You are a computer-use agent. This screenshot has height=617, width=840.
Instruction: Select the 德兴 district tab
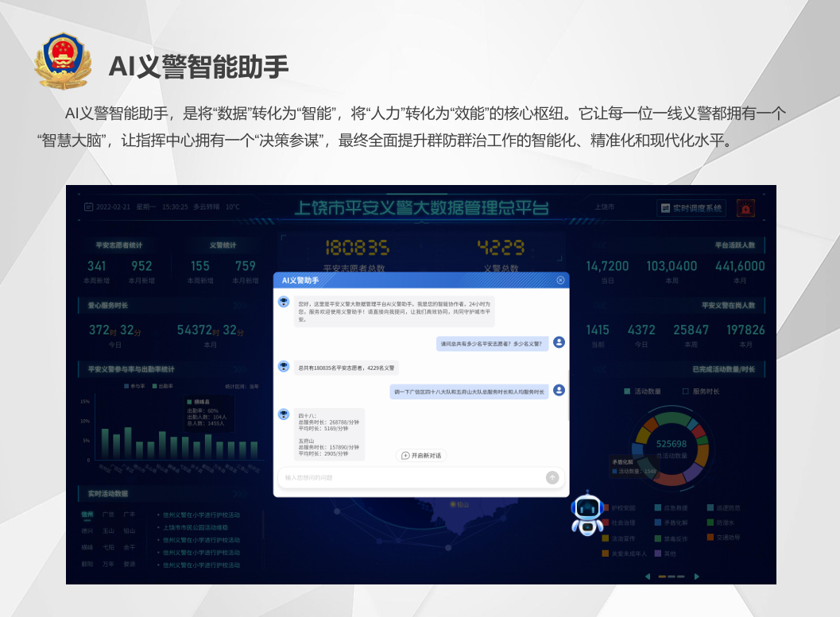coord(87,531)
